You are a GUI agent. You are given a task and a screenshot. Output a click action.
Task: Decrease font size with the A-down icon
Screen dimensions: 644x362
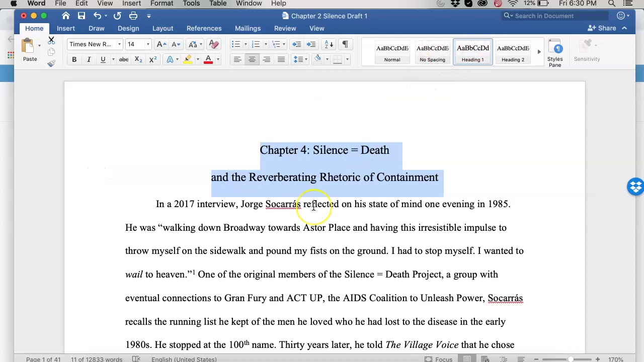click(176, 44)
